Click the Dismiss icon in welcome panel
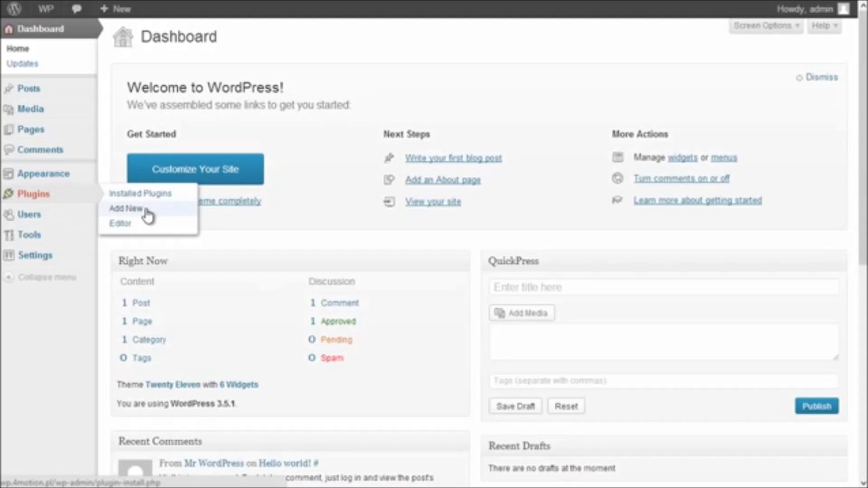868x488 pixels. pyautogui.click(x=799, y=78)
